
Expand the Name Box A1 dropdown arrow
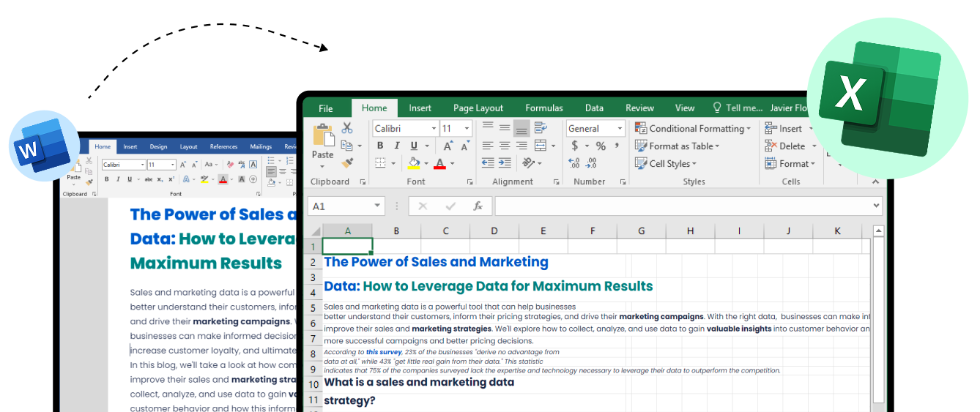pyautogui.click(x=378, y=206)
